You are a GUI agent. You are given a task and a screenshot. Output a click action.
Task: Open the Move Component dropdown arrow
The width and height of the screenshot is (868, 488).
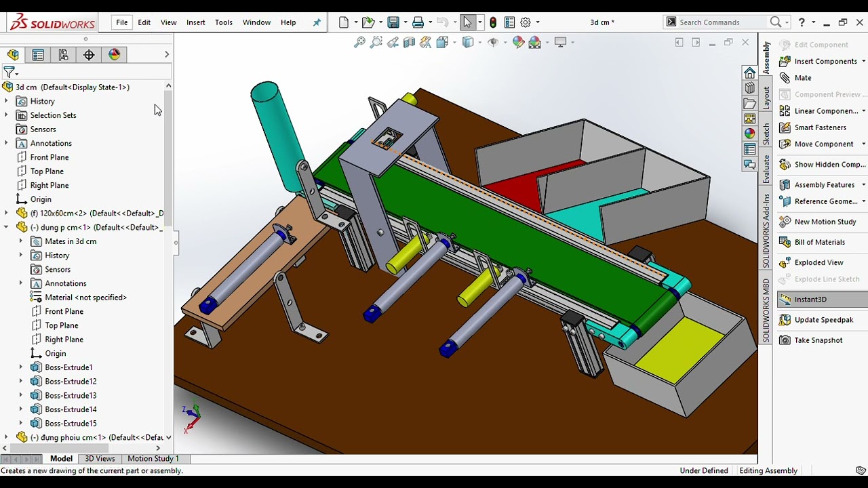tap(863, 144)
